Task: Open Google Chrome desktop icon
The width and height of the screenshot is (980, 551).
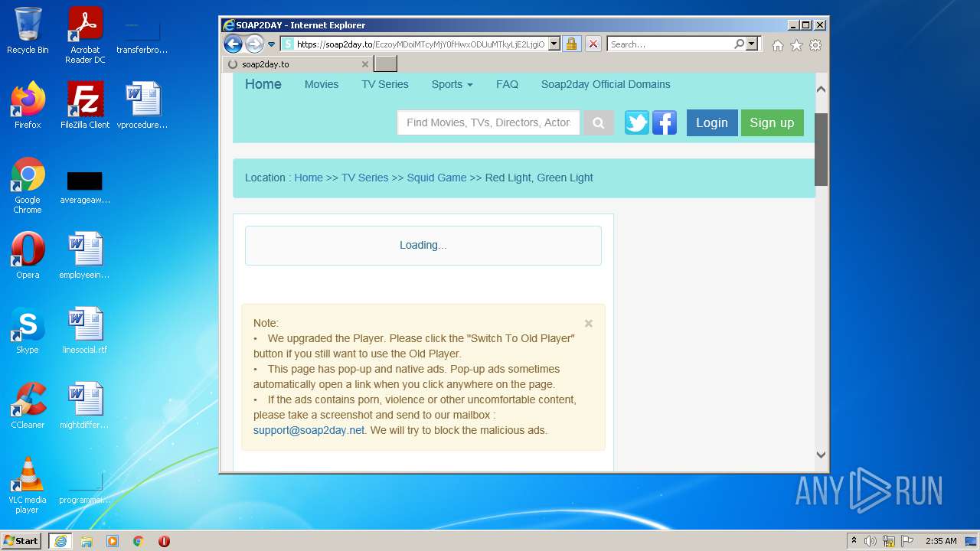Action: [x=28, y=185]
